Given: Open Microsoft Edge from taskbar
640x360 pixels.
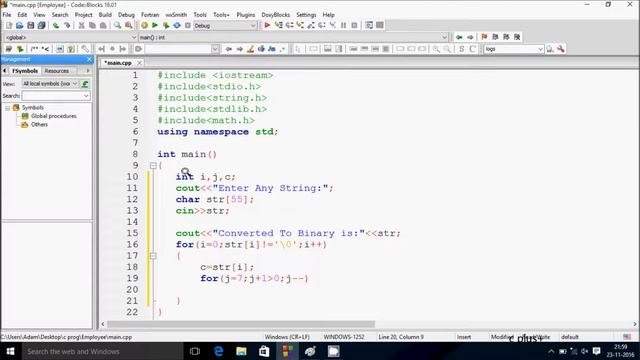Looking at the screenshot, I should 218,351.
